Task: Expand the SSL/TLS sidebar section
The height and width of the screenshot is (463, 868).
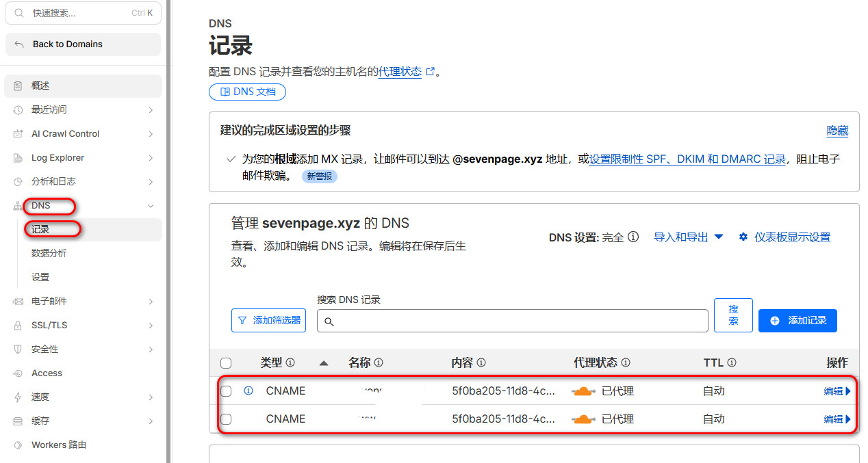Action: 82,325
